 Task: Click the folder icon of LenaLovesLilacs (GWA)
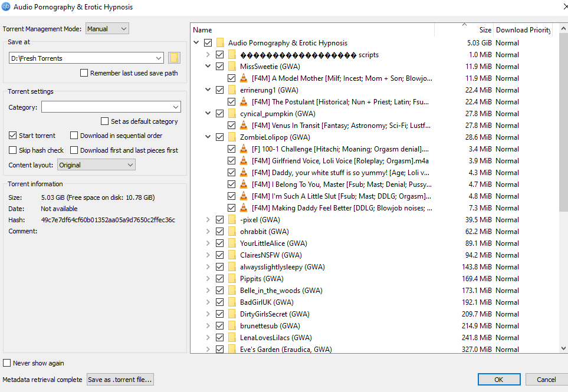tap(232, 338)
